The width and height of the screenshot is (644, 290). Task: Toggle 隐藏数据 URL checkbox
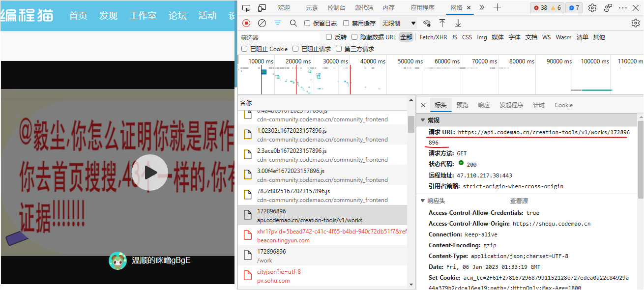(x=354, y=37)
